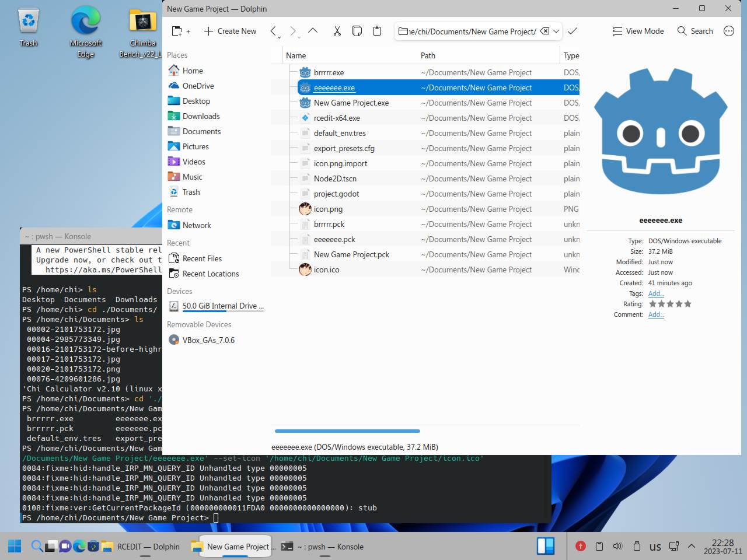Navigate back with the left arrow
The width and height of the screenshot is (747, 560).
(273, 32)
